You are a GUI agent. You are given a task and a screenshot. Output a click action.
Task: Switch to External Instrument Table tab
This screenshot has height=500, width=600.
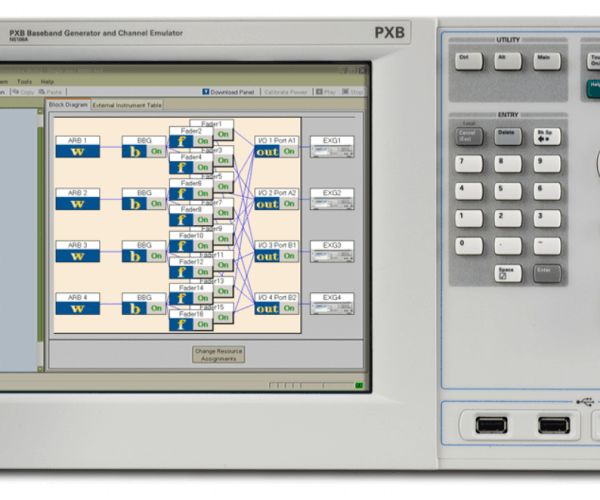click(127, 105)
